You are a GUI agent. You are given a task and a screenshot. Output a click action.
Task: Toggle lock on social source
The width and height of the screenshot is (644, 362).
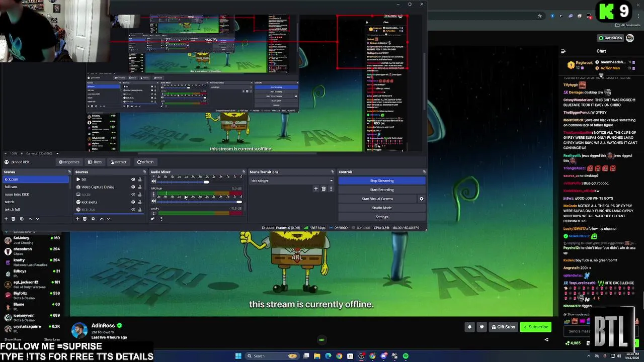tap(140, 195)
